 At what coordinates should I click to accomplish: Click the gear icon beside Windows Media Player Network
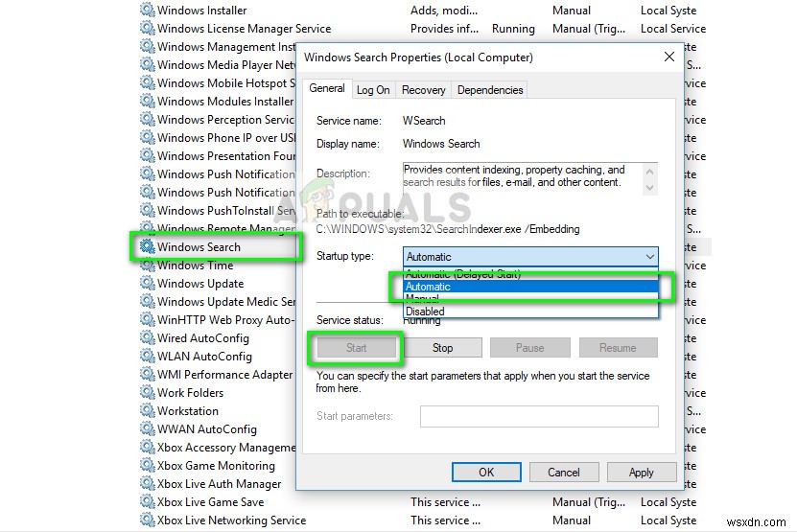pos(148,64)
